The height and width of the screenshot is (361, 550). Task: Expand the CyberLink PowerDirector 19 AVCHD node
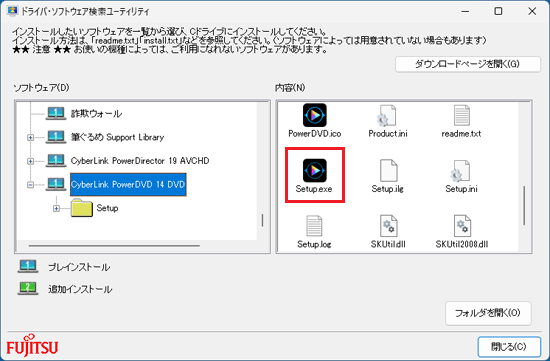31,161
